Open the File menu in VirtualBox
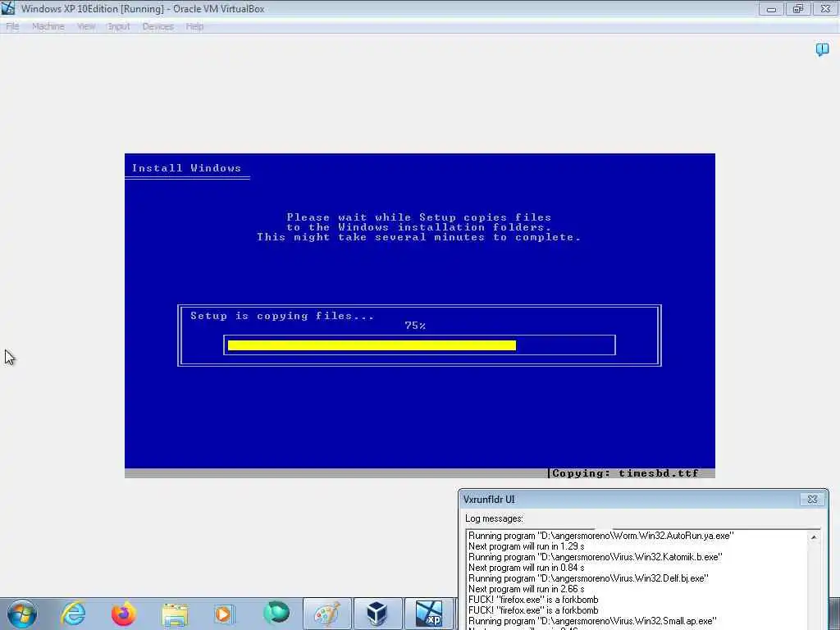 pos(12,26)
